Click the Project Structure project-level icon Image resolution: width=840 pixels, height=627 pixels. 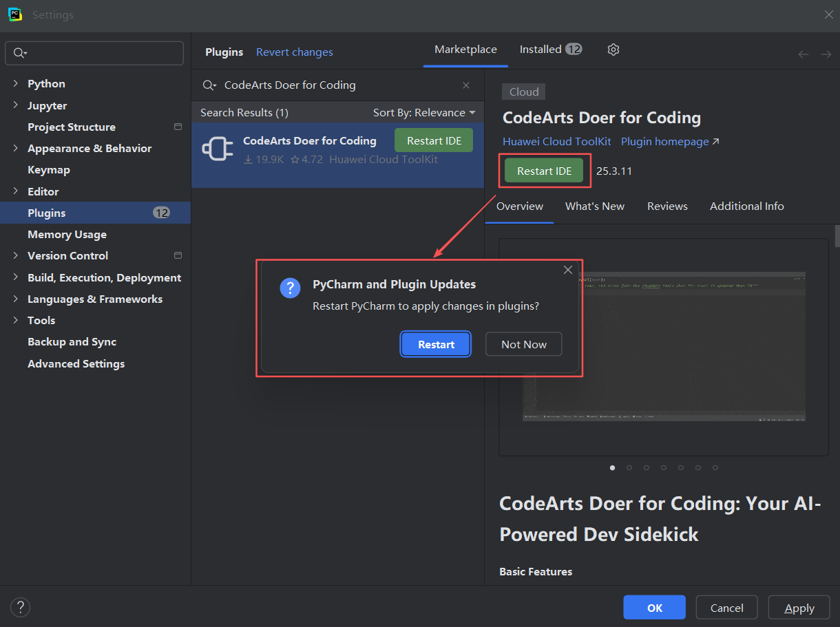pyautogui.click(x=178, y=127)
